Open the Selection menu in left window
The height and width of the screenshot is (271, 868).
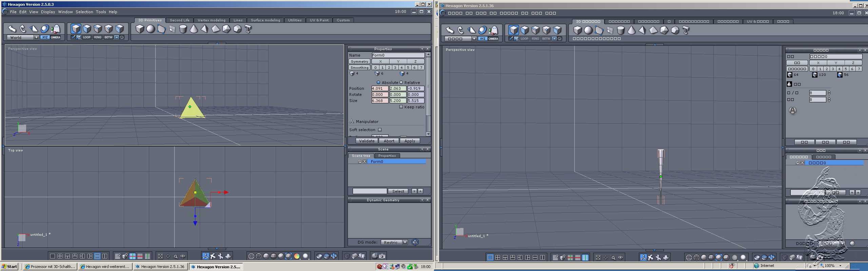pyautogui.click(x=84, y=12)
